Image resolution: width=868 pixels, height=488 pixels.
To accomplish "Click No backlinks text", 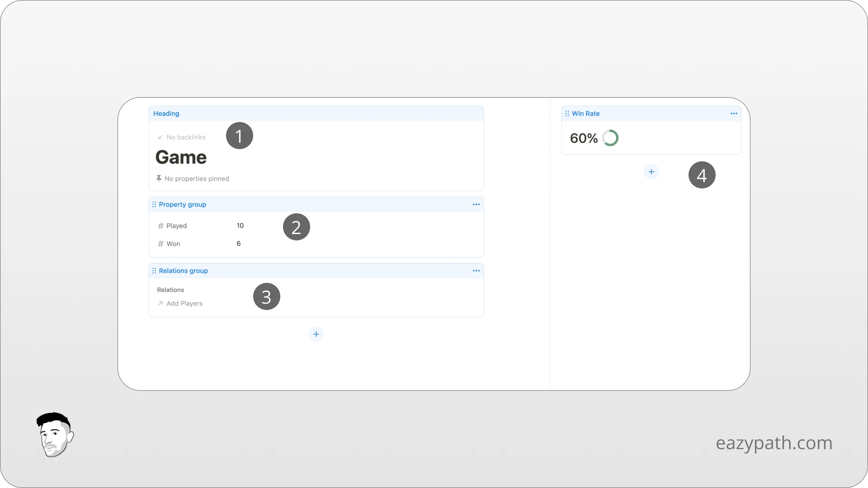I will coord(186,137).
